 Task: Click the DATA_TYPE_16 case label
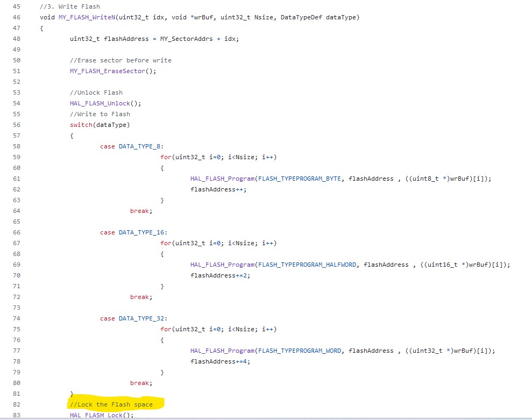click(x=141, y=232)
